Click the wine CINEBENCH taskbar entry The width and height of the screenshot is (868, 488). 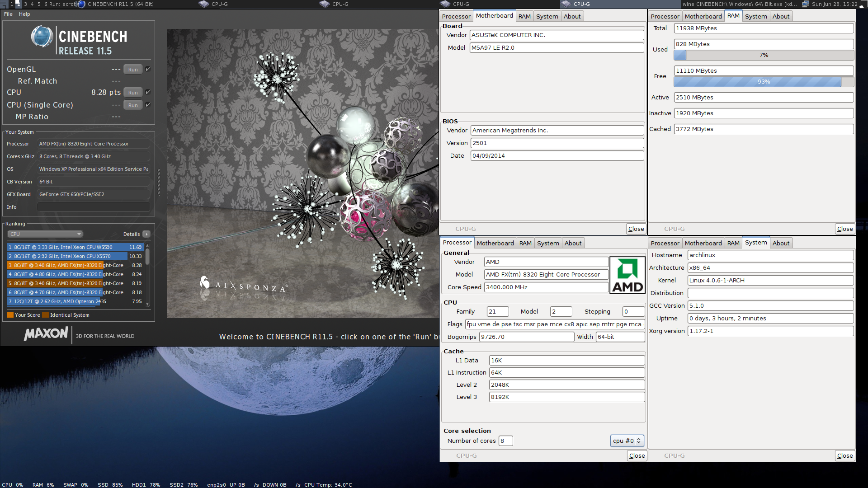point(740,4)
